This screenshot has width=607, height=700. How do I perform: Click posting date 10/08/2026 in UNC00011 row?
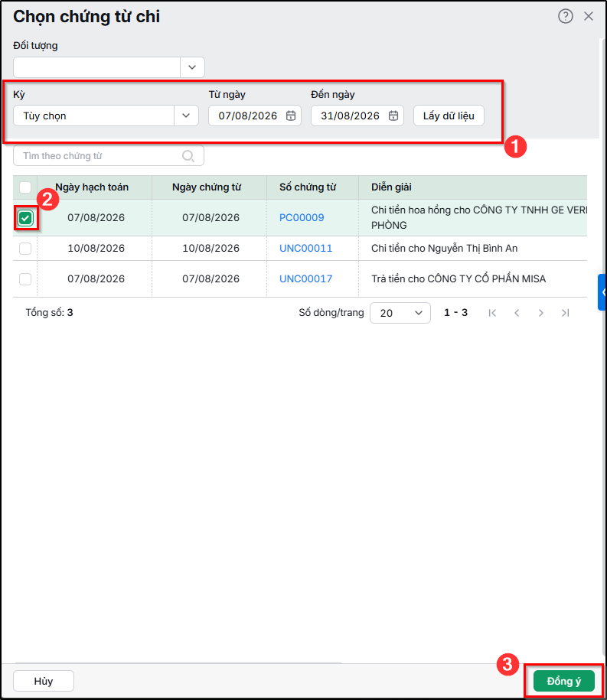pos(96,248)
